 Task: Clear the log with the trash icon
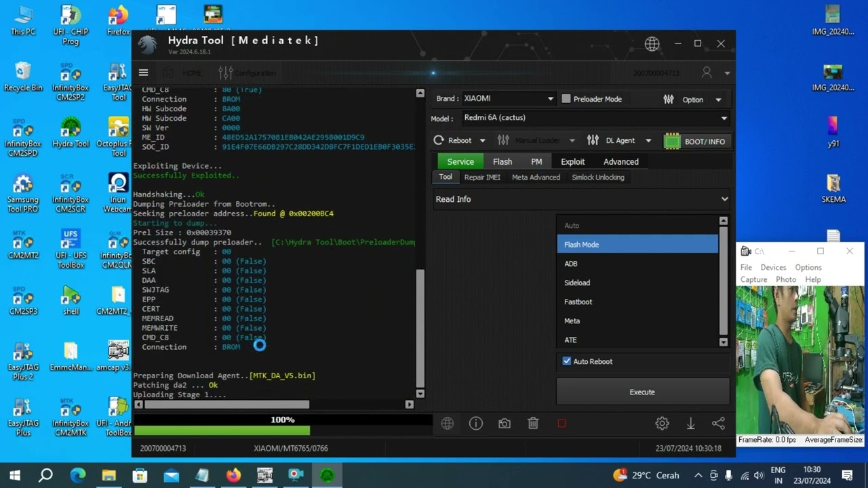[533, 424]
